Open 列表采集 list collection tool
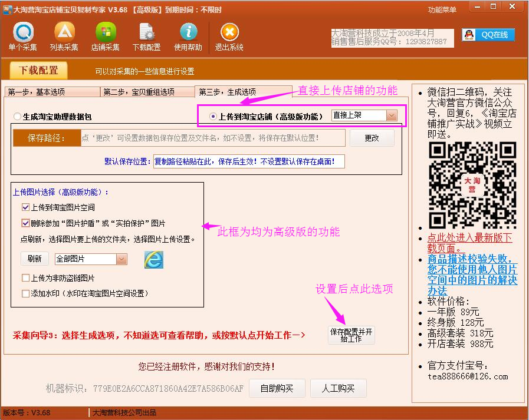 point(64,37)
